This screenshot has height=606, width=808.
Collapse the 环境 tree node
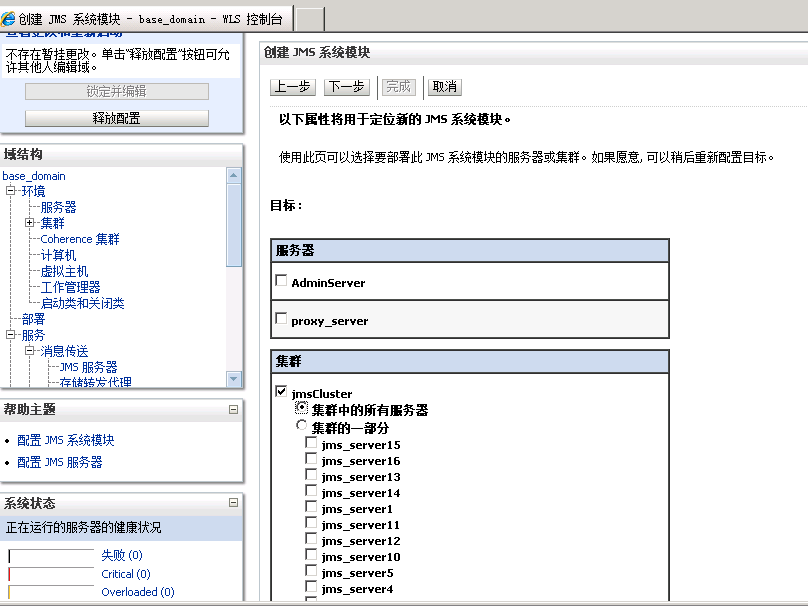point(10,191)
